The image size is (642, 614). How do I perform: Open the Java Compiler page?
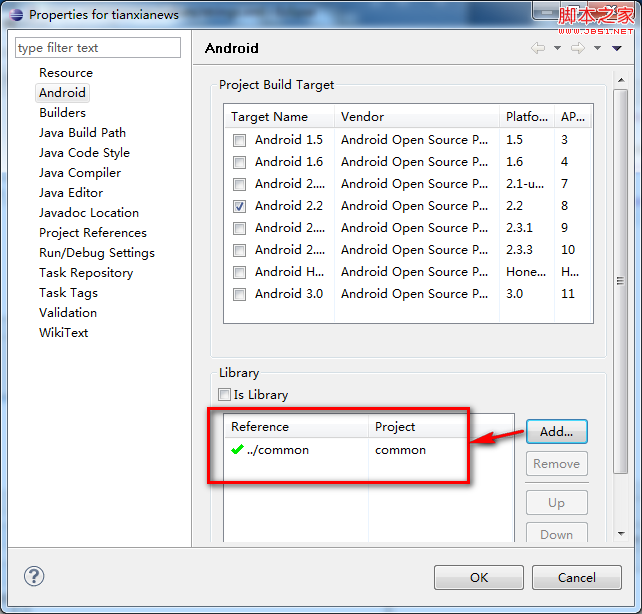[80, 173]
